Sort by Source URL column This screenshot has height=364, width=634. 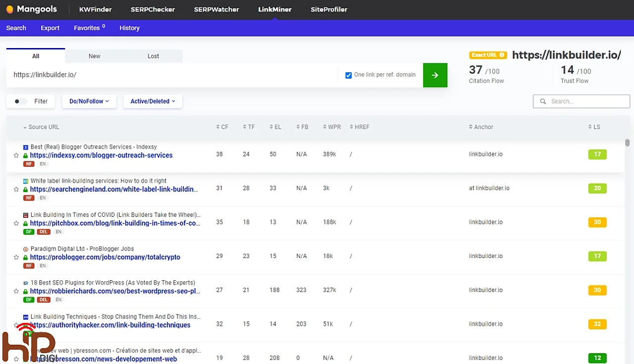pos(41,127)
